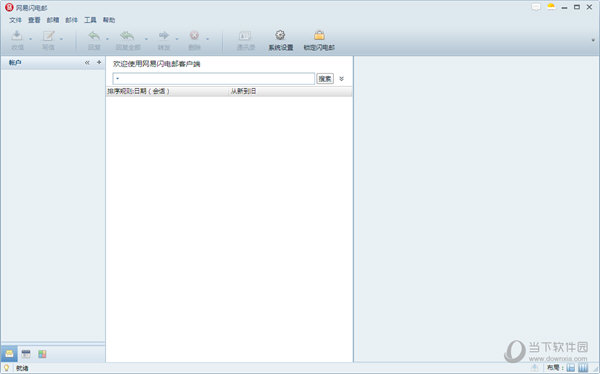Click the 搜索 search button

(x=325, y=78)
